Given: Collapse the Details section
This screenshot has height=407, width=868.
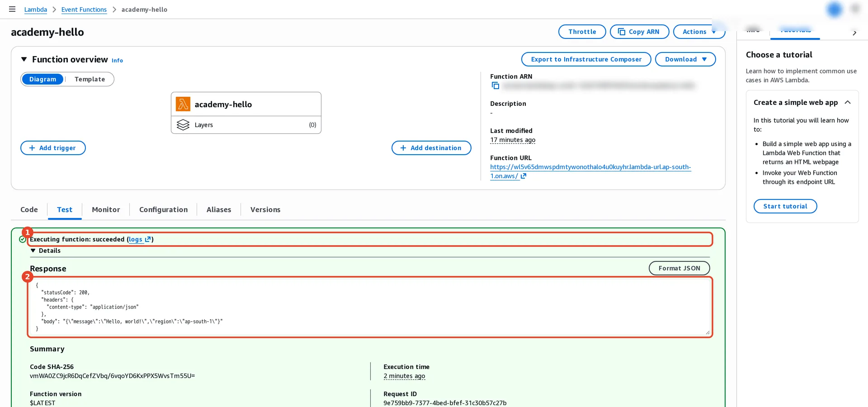Looking at the screenshot, I should pos(33,251).
